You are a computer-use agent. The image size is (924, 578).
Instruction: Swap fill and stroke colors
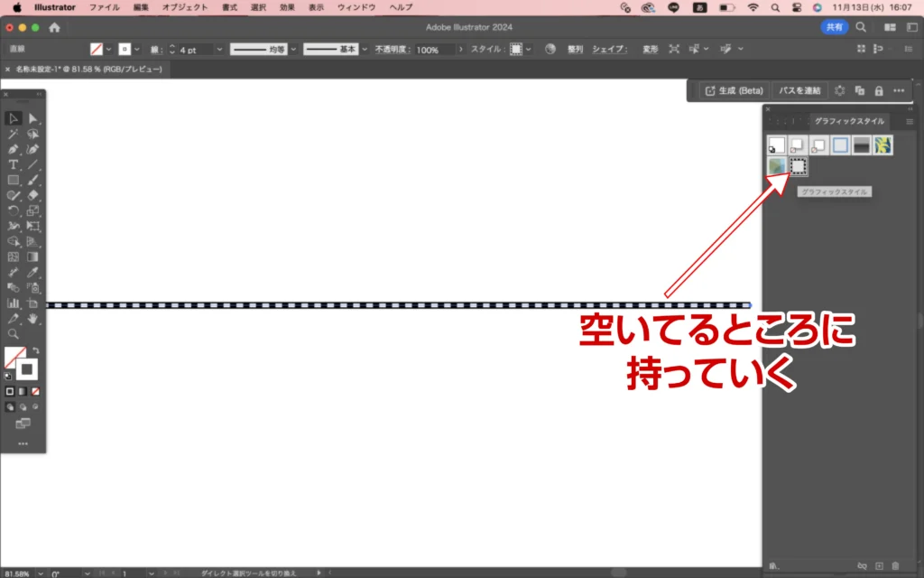click(35, 350)
